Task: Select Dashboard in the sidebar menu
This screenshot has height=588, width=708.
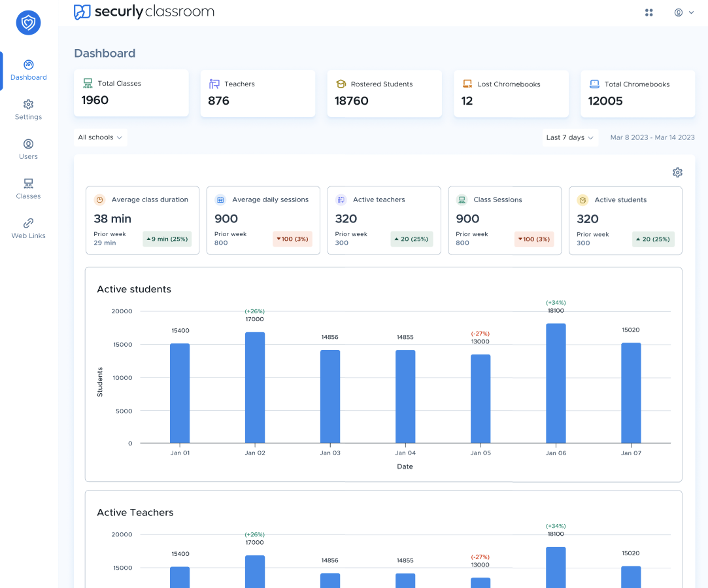Action: pyautogui.click(x=29, y=71)
